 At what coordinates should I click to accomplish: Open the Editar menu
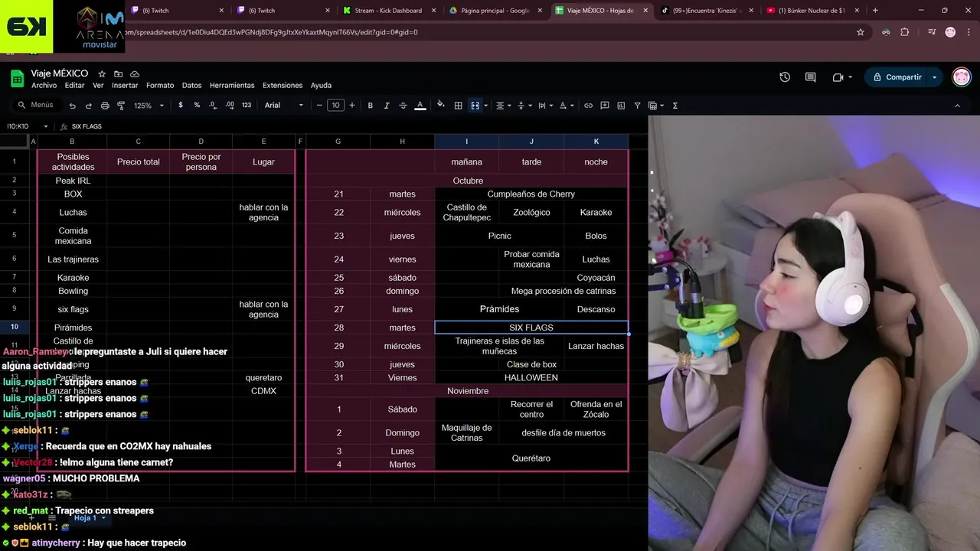click(74, 86)
